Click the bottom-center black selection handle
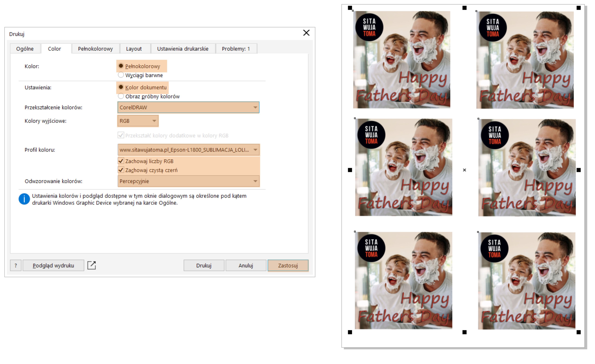Screen dimensions: 595x364 click(464, 332)
